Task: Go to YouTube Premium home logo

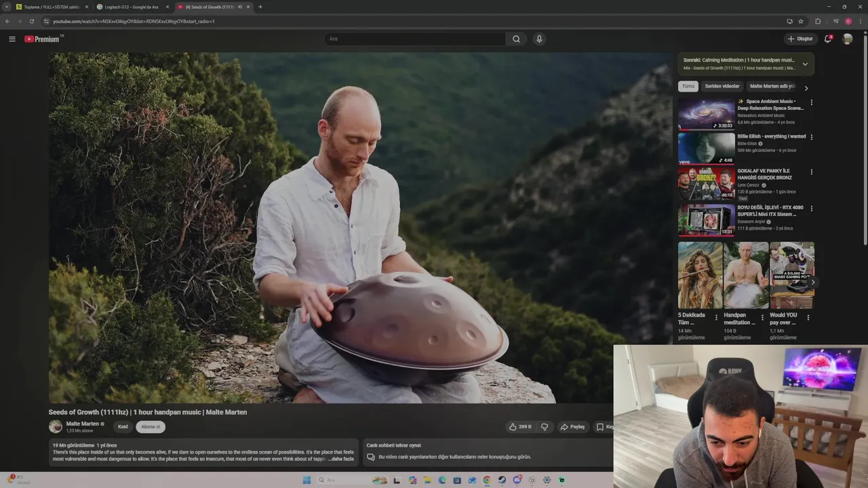Action: pyautogui.click(x=42, y=39)
